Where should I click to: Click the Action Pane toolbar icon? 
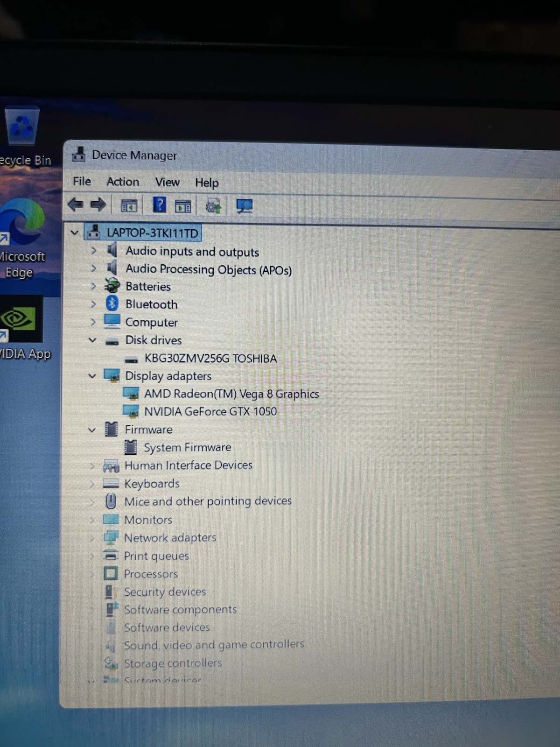183,206
